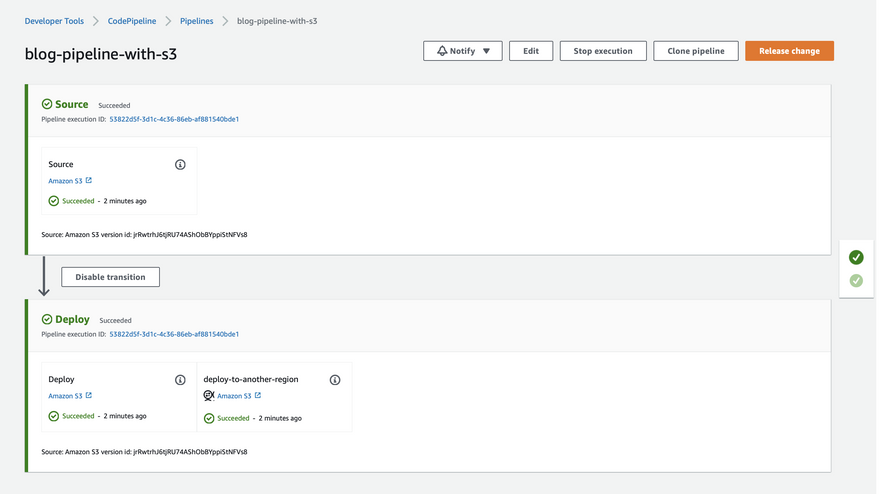Click Source stage heading
Image resolution: width=880 pixels, height=494 pixels.
(71, 104)
